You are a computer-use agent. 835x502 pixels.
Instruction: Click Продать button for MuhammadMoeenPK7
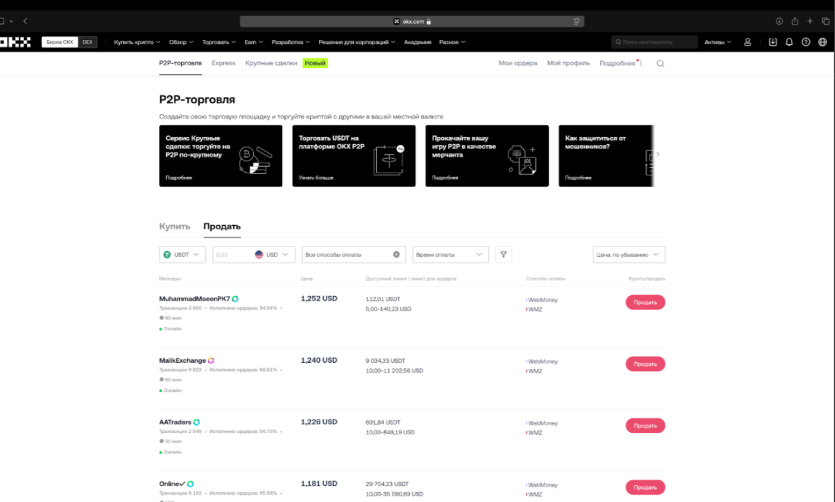pos(645,302)
